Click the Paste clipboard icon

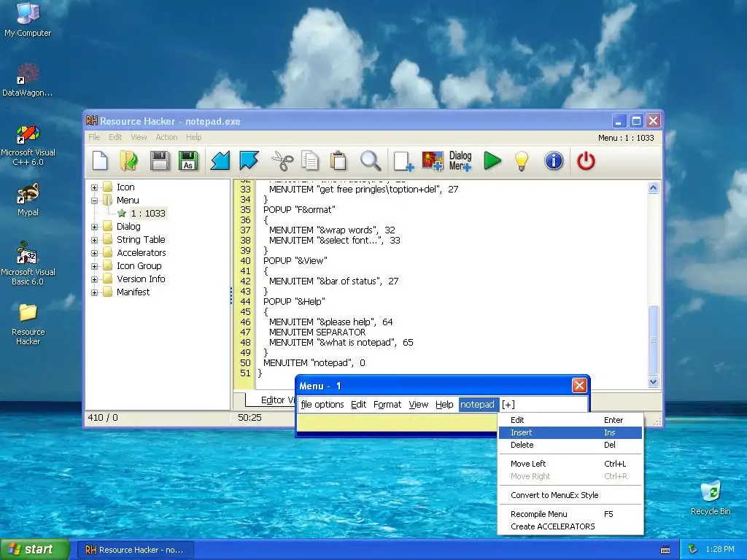point(338,160)
